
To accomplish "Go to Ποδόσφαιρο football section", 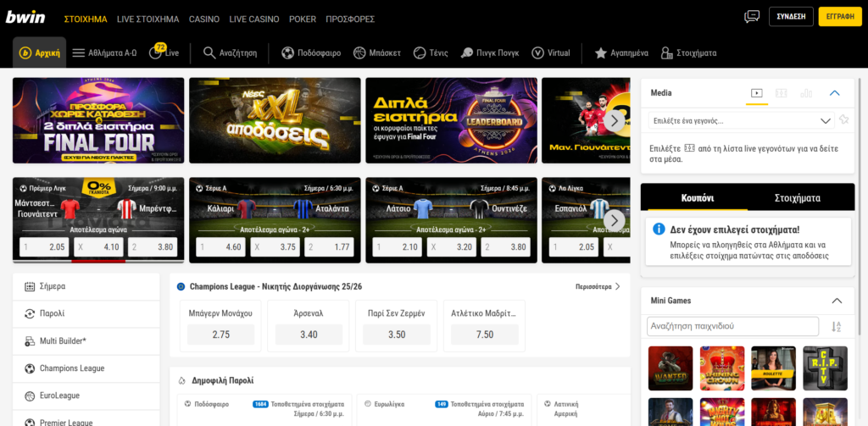I will pyautogui.click(x=311, y=53).
